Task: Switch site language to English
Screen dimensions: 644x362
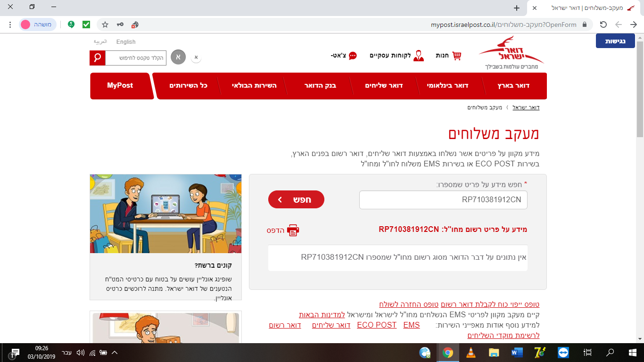Action: (126, 42)
